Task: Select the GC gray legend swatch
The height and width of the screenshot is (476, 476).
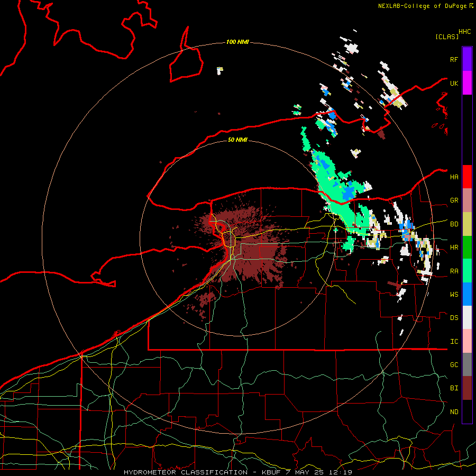Action: [x=467, y=364]
